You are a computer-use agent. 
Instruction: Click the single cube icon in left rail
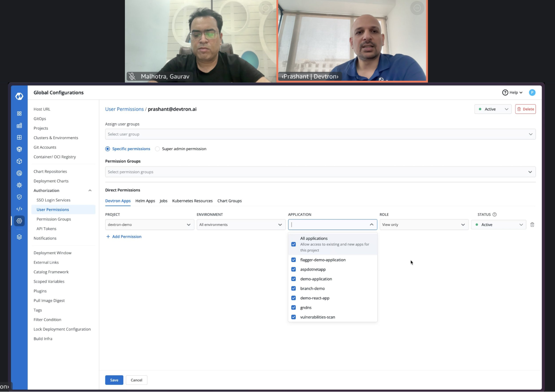(x=19, y=161)
